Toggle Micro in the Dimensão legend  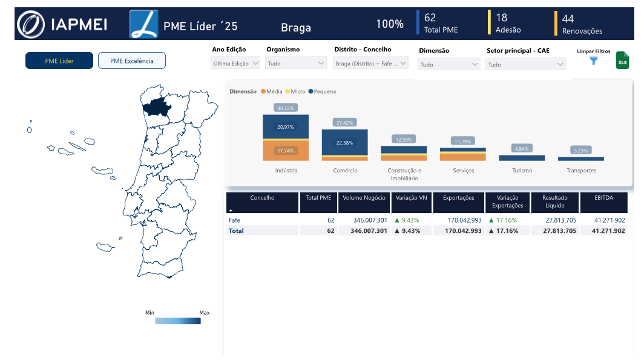(295, 91)
